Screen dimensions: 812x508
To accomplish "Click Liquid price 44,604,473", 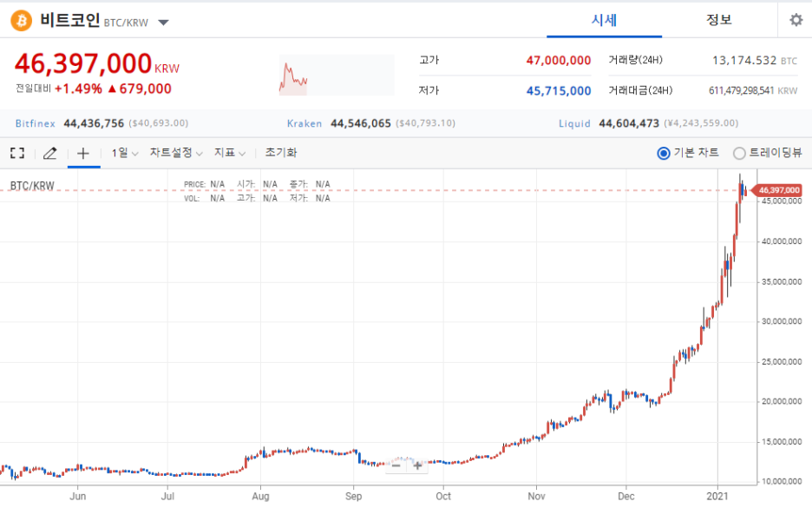I will 629,123.
